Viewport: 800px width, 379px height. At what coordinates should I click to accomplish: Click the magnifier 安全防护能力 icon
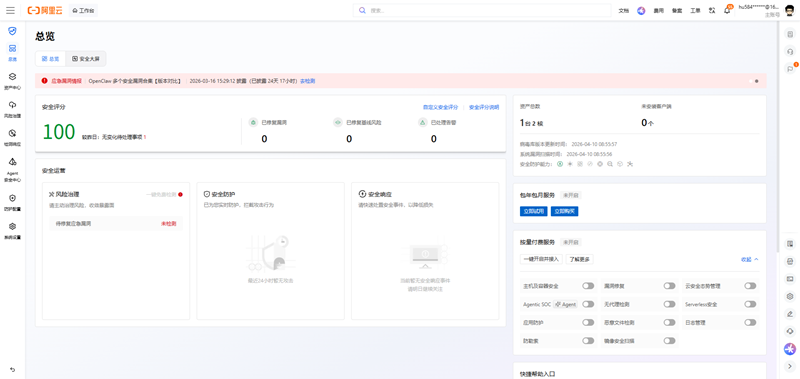610,164
